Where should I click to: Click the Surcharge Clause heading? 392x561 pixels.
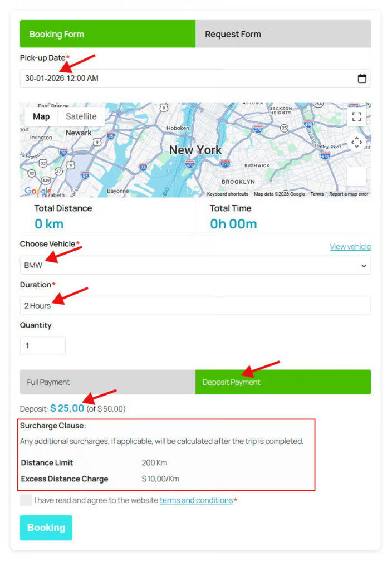(x=53, y=426)
